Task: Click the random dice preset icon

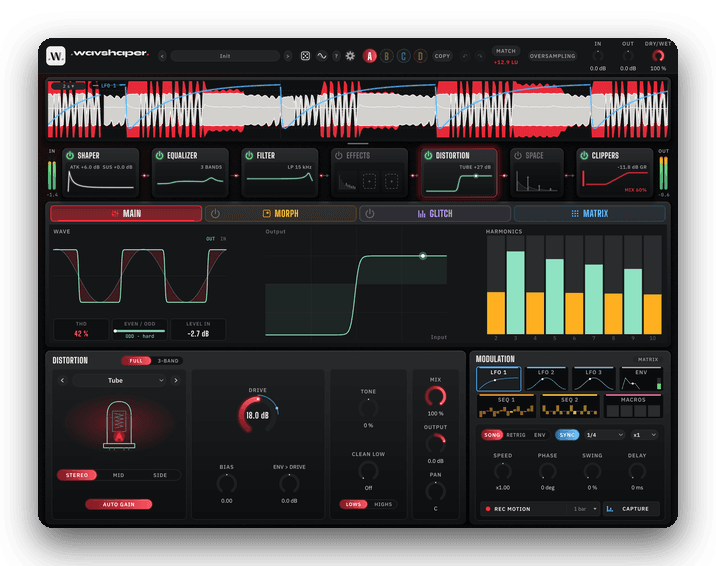Action: 305,56
